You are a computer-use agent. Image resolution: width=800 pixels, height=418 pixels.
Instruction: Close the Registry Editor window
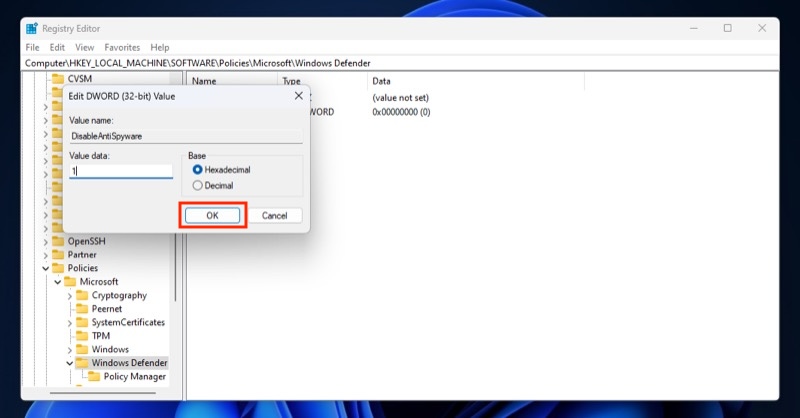tap(762, 28)
